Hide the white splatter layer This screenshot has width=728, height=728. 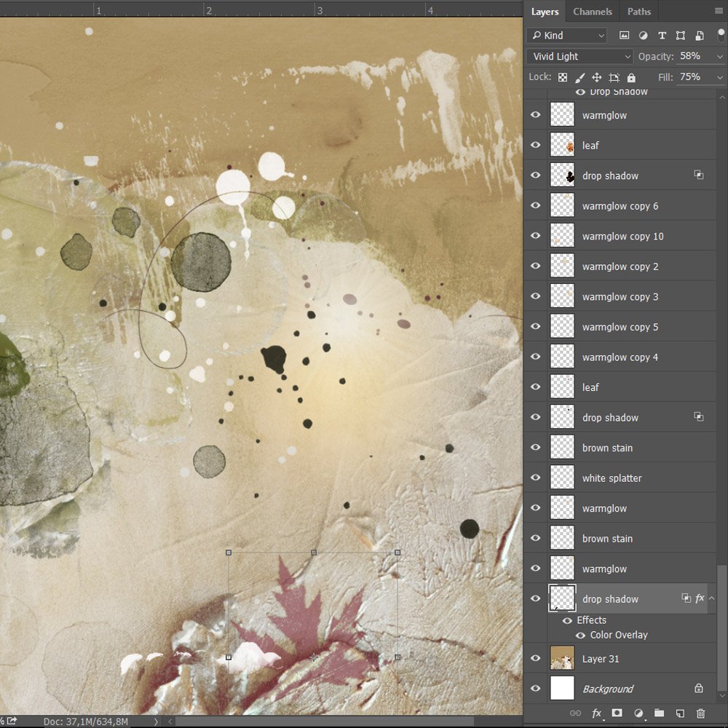pos(536,478)
